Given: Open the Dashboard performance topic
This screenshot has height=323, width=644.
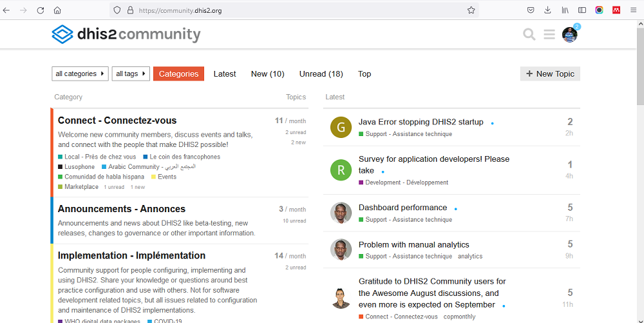Looking at the screenshot, I should pyautogui.click(x=402, y=208).
